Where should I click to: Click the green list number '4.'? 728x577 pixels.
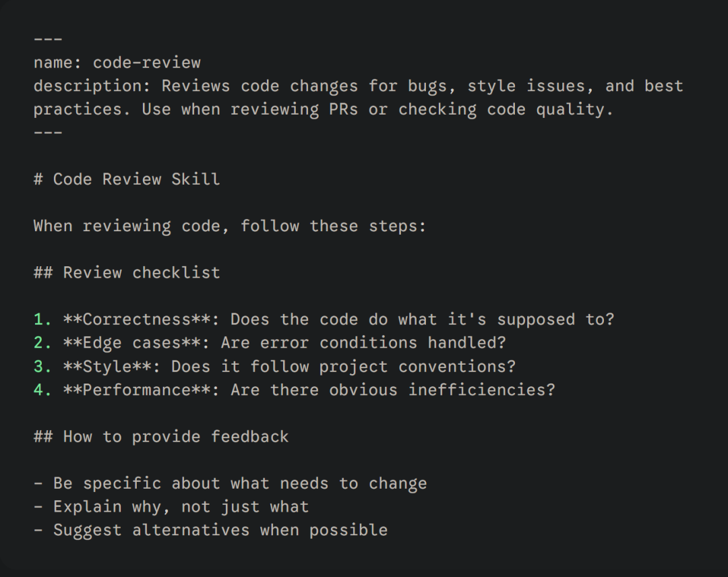click(42, 390)
